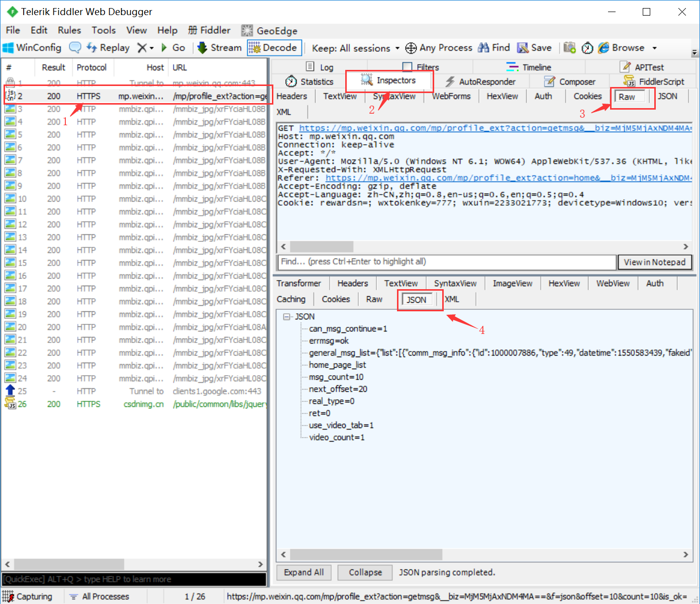Select request Cookies tab
The image size is (700, 604).
coord(587,96)
